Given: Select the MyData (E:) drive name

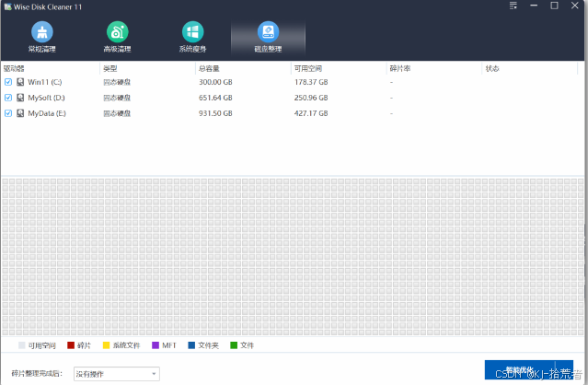Looking at the screenshot, I should (x=47, y=113).
